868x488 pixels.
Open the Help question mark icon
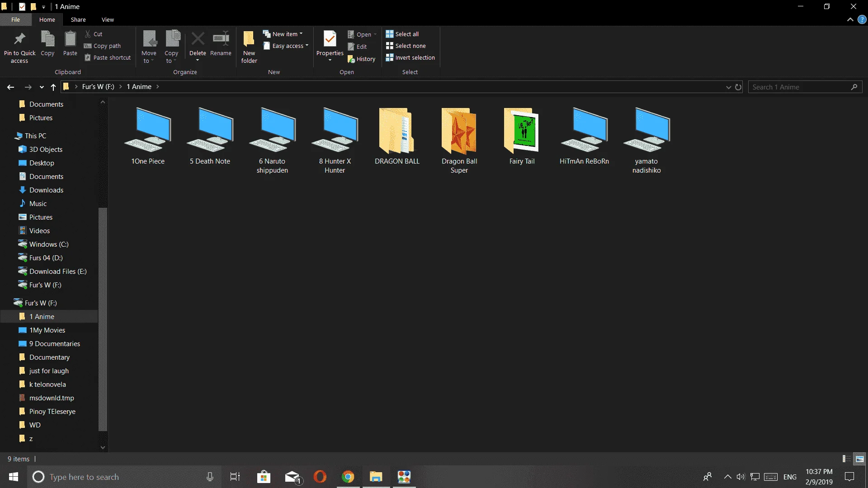[x=862, y=19]
